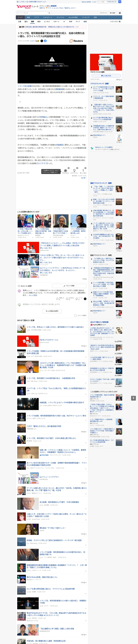Open the ロイター source link below article
The image size is (138, 644).
[84, 178]
